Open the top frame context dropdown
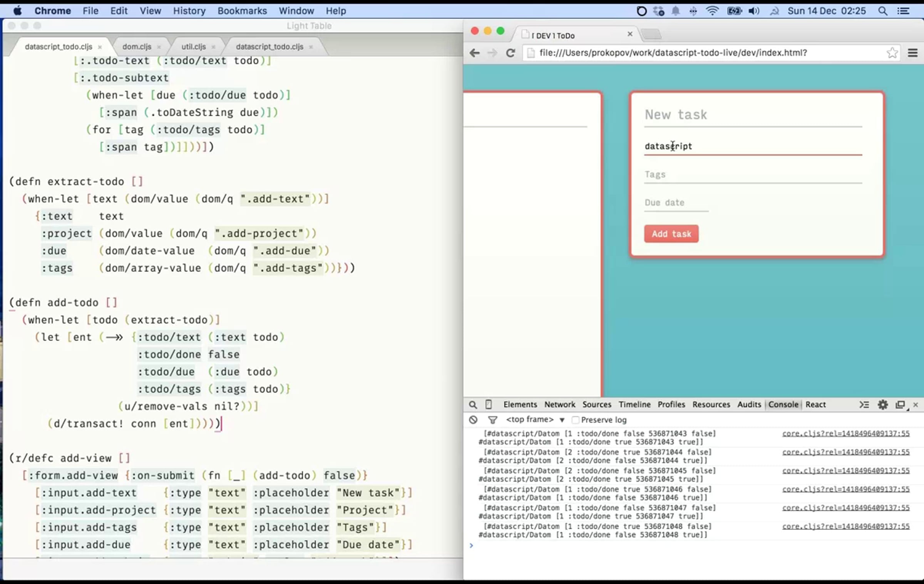This screenshot has width=924, height=584. point(536,420)
